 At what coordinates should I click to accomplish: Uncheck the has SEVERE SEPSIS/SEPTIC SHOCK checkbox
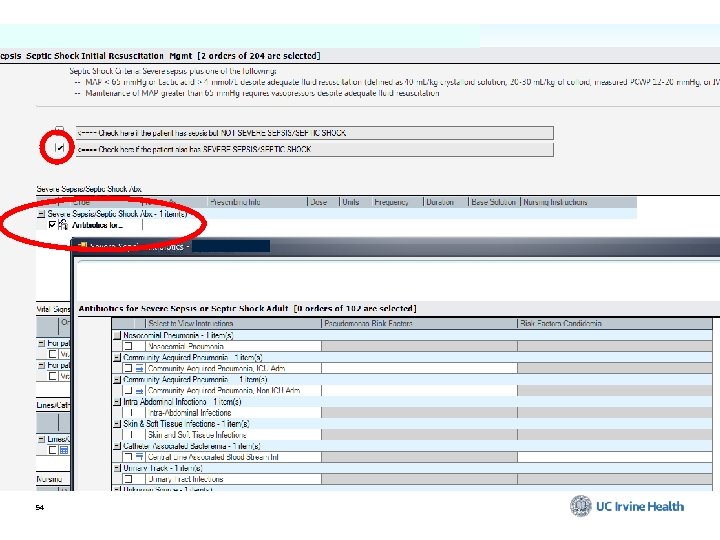59,147
